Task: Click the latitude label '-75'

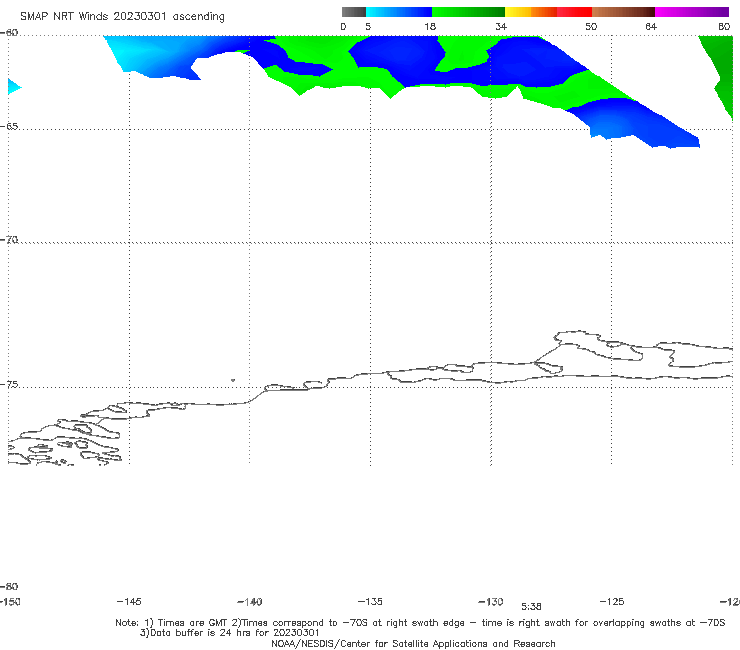Action: (x=9, y=385)
